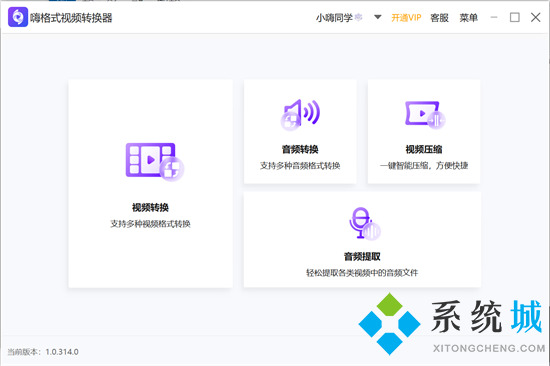Expand the user account dropdown arrow
The height and width of the screenshot is (366, 550).
coord(377,17)
